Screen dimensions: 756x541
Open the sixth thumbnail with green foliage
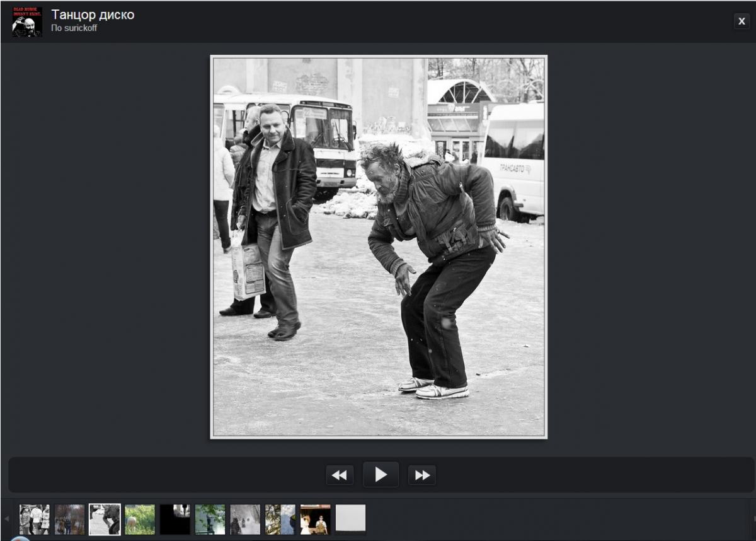pyautogui.click(x=210, y=520)
